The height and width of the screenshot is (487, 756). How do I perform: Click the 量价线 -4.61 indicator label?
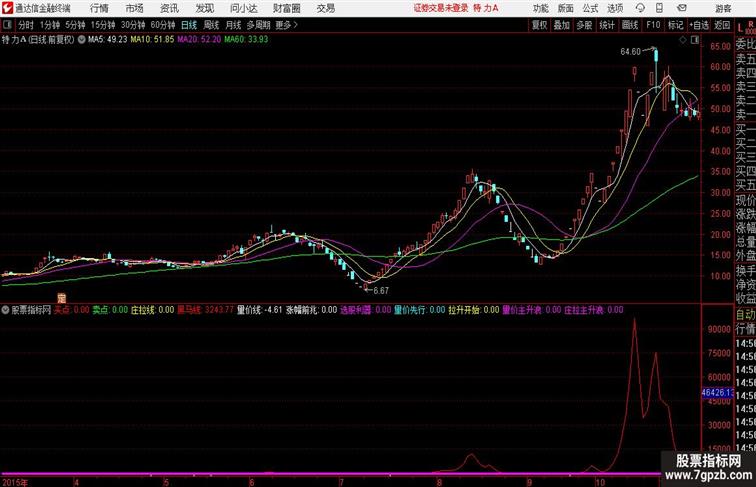pos(259,310)
